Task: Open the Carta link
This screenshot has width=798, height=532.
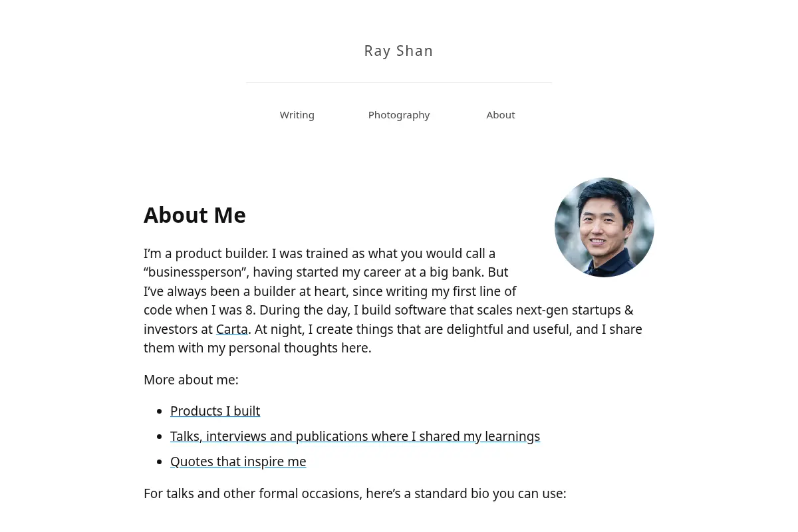Action: [231, 329]
